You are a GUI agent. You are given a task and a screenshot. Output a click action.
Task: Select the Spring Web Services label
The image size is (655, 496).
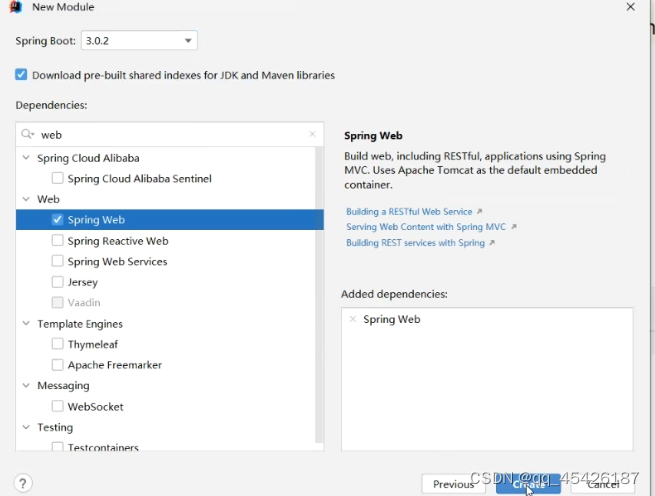117,262
